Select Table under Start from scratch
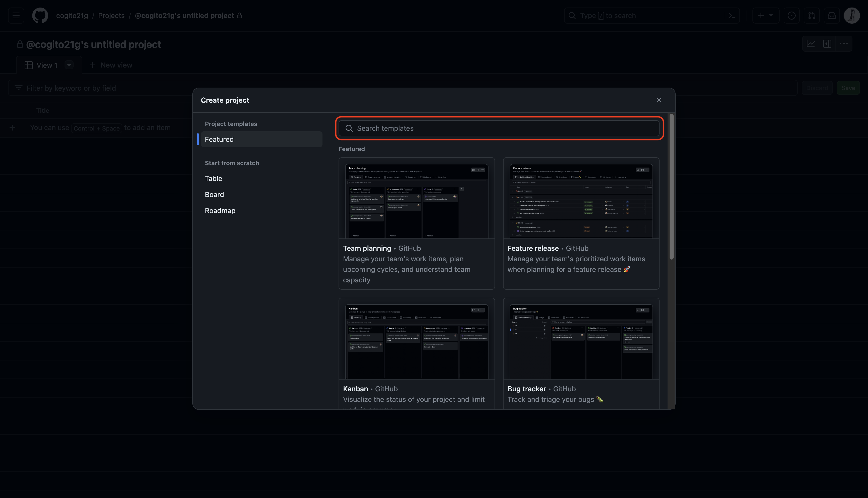Image resolution: width=868 pixels, height=498 pixels. (213, 178)
